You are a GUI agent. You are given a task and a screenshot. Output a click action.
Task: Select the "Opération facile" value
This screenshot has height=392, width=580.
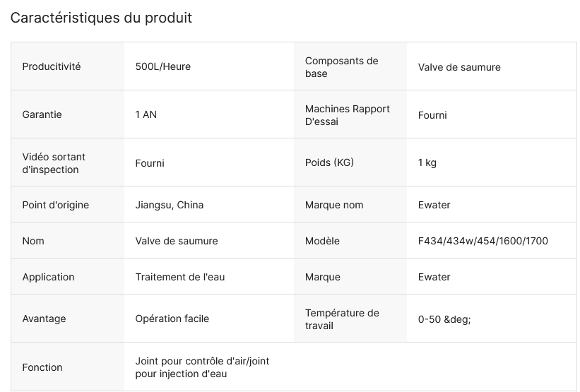tap(172, 319)
